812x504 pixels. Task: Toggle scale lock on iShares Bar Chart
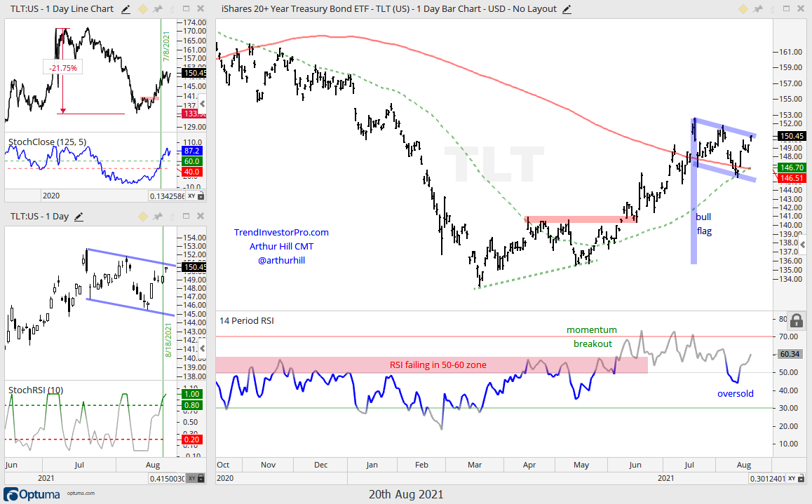tap(801, 479)
